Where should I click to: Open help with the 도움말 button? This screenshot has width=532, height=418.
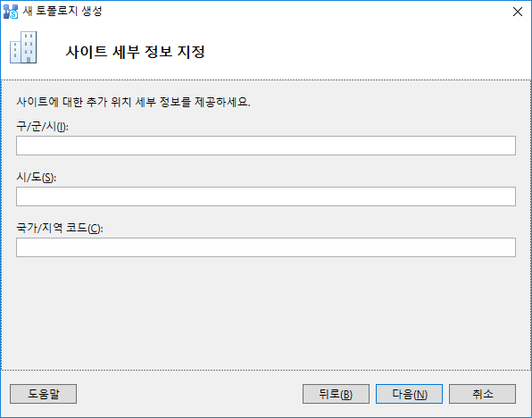[x=44, y=394]
